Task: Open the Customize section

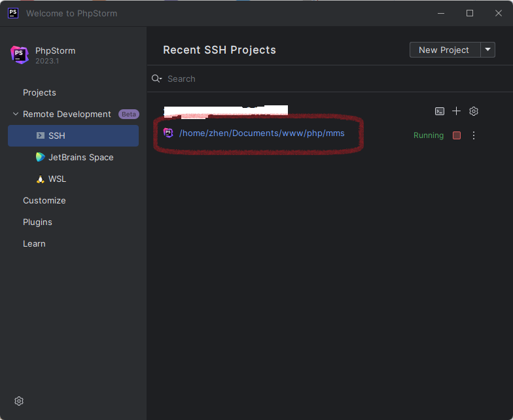Action: click(44, 200)
